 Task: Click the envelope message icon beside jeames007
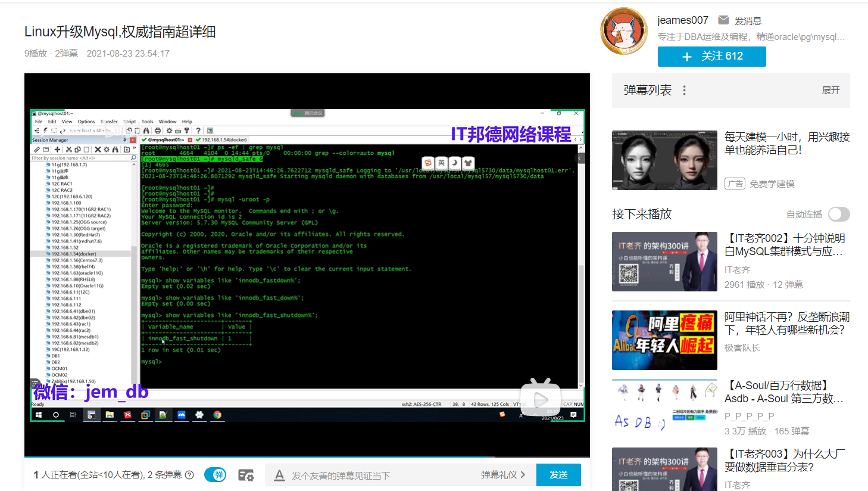[723, 20]
